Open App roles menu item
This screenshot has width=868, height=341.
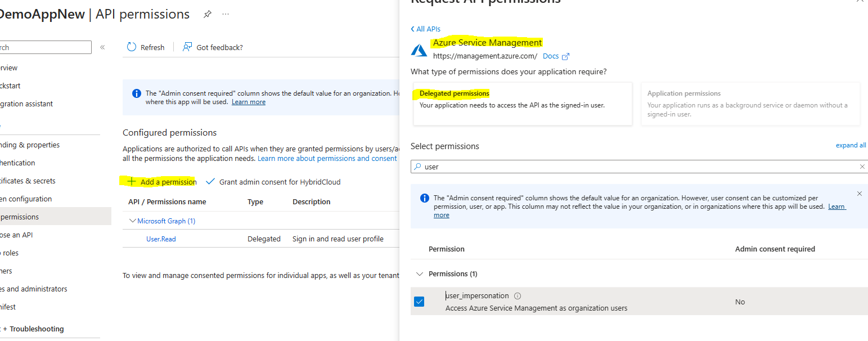(10, 253)
